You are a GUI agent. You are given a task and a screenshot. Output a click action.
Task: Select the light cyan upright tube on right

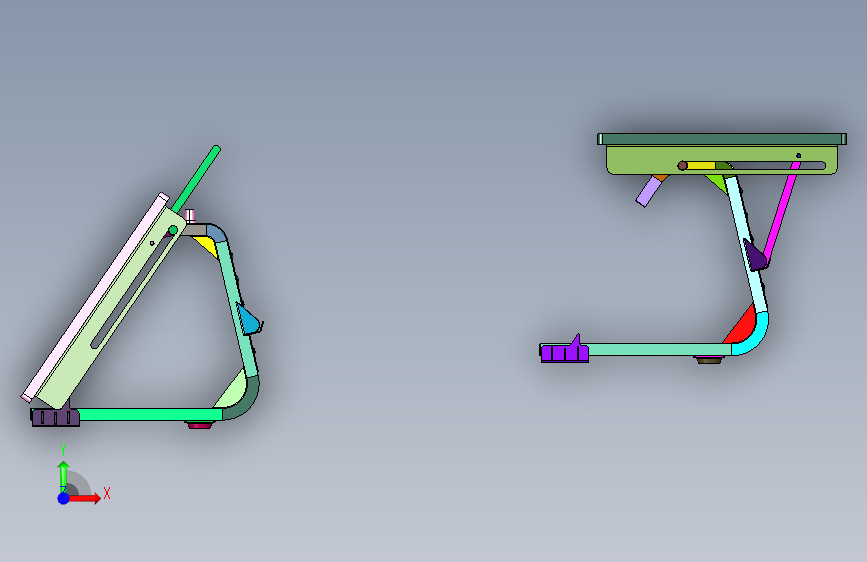pos(745,243)
